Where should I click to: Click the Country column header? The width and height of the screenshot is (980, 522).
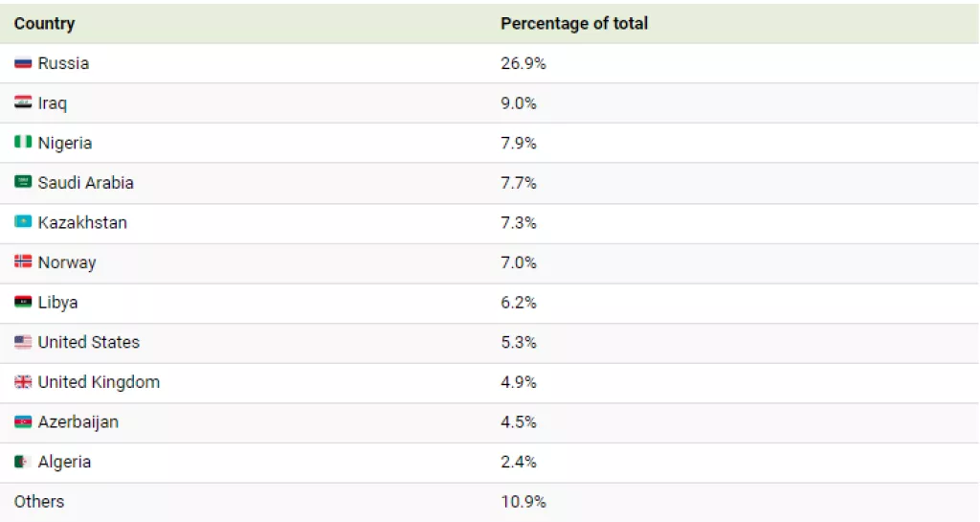[x=44, y=23]
